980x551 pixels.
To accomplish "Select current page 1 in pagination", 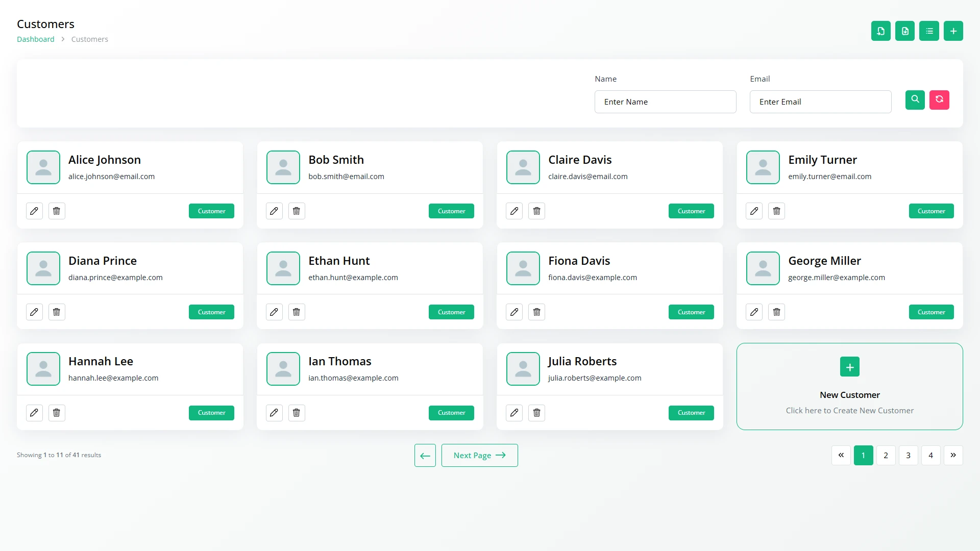I will (863, 455).
